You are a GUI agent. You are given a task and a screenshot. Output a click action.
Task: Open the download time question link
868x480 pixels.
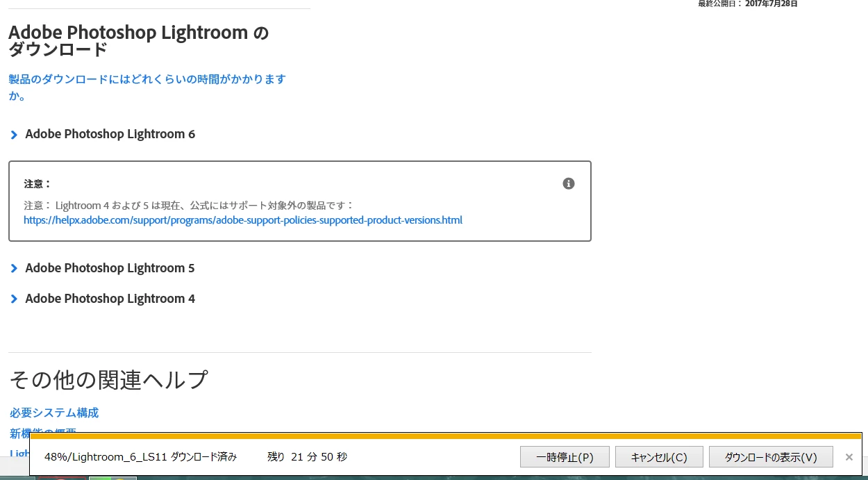147,88
